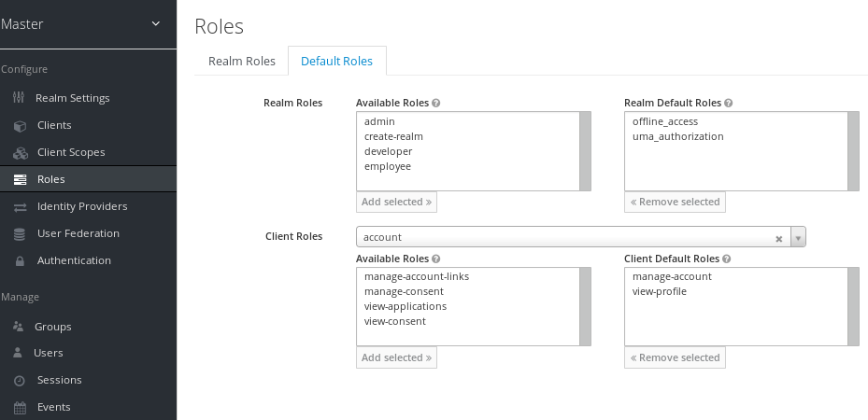Image resolution: width=868 pixels, height=420 pixels.
Task: Click Add selected under client Available Roles
Action: (396, 357)
